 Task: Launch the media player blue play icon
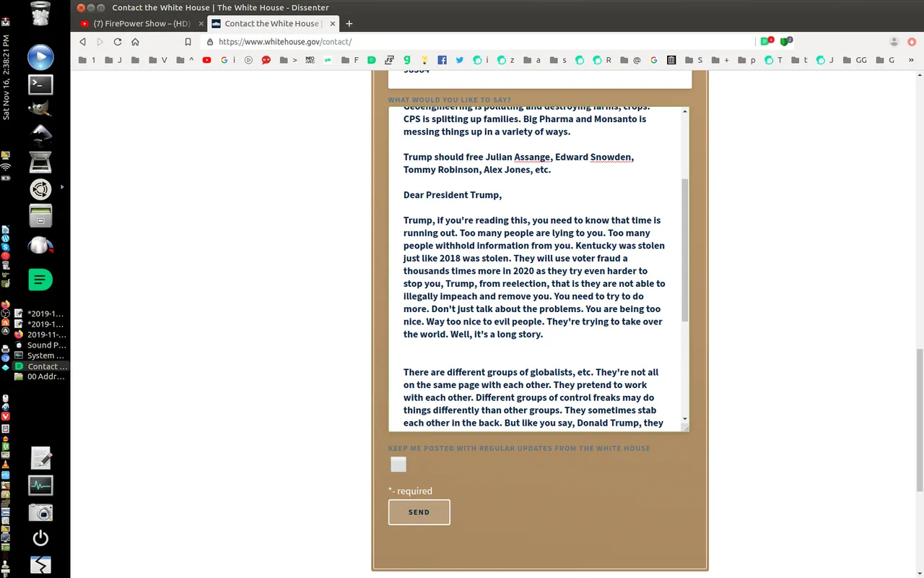(x=40, y=57)
